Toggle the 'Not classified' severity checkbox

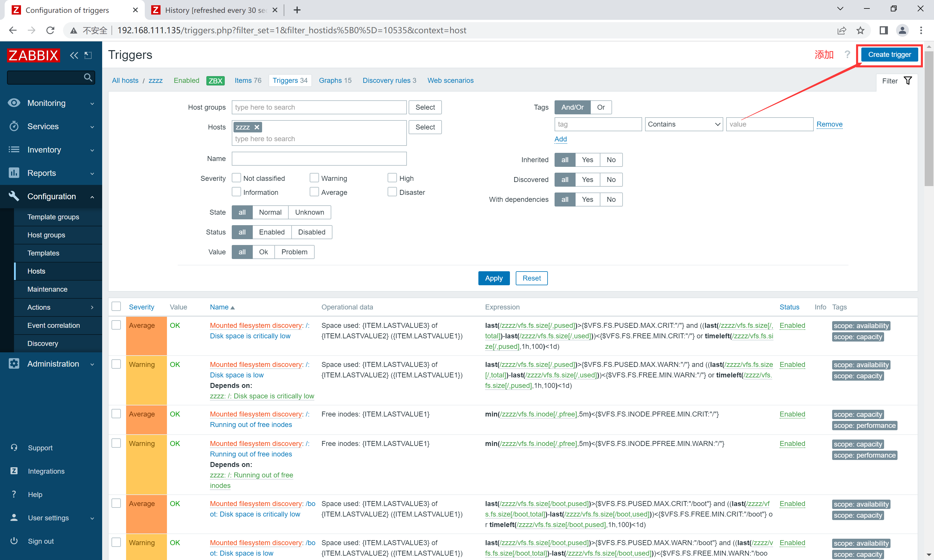236,178
